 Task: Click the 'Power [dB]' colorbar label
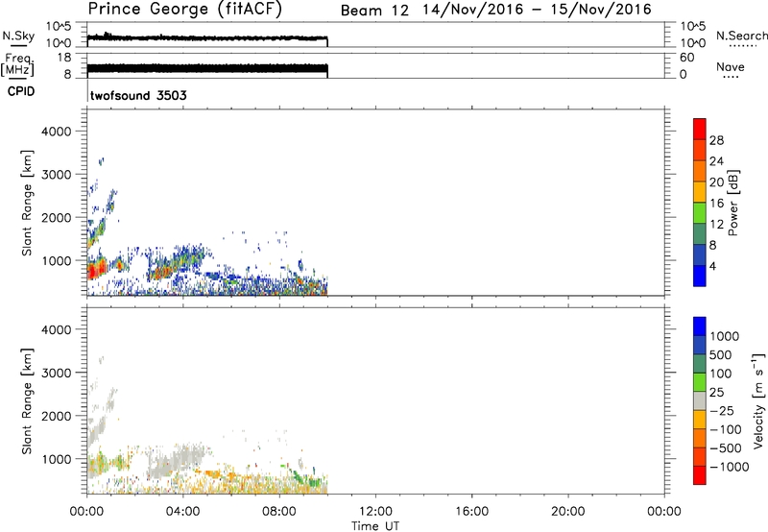pos(733,203)
